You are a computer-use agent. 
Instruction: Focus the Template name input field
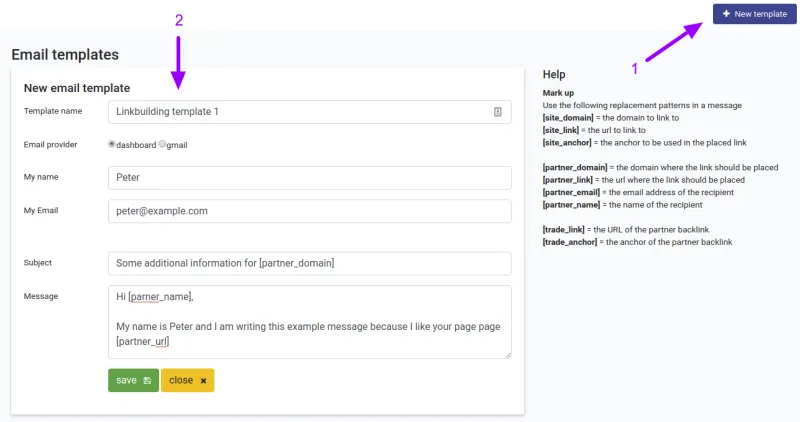coord(310,112)
